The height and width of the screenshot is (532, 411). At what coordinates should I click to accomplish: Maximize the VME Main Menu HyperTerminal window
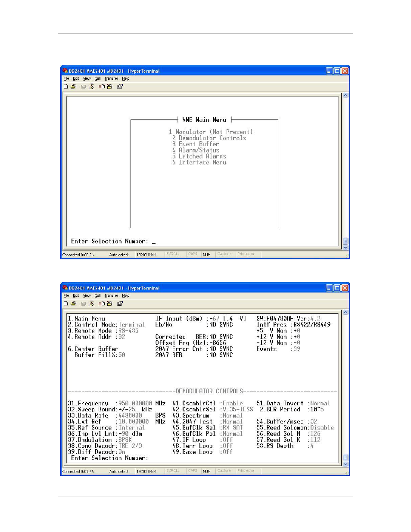(337, 71)
